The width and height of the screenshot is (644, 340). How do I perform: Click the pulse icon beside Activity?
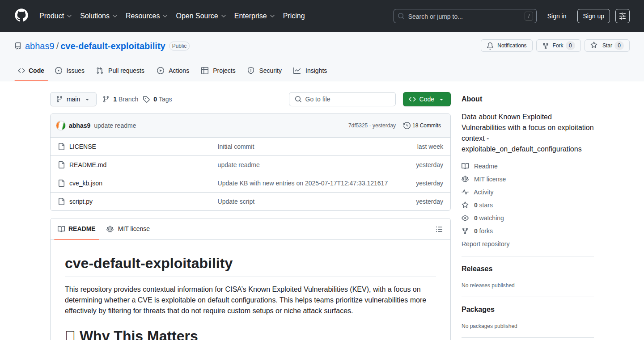[465, 192]
